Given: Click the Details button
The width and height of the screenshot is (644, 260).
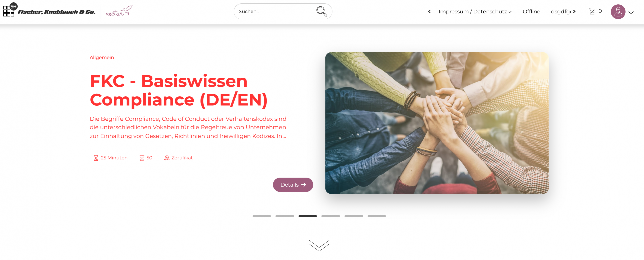Looking at the screenshot, I should click(293, 185).
